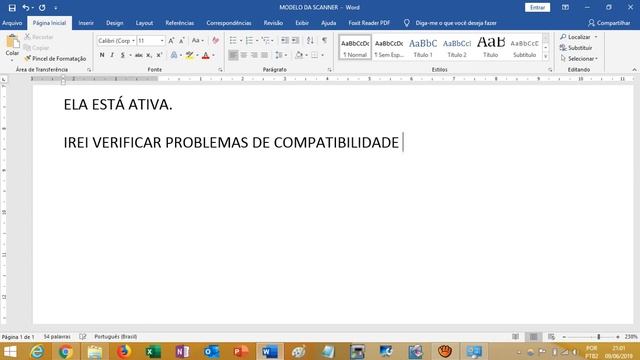640x360 pixels.
Task: Align text right
Action: click(x=254, y=55)
